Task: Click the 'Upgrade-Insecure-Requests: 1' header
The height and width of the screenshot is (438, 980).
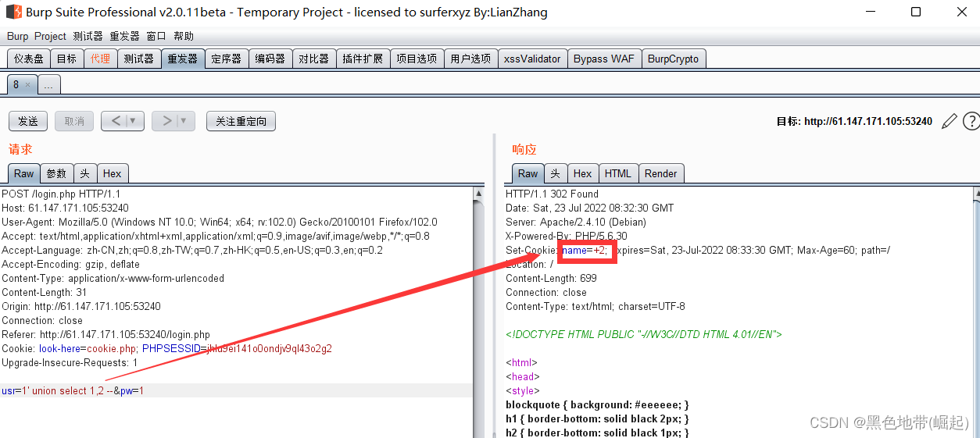Action: pyautogui.click(x=70, y=362)
